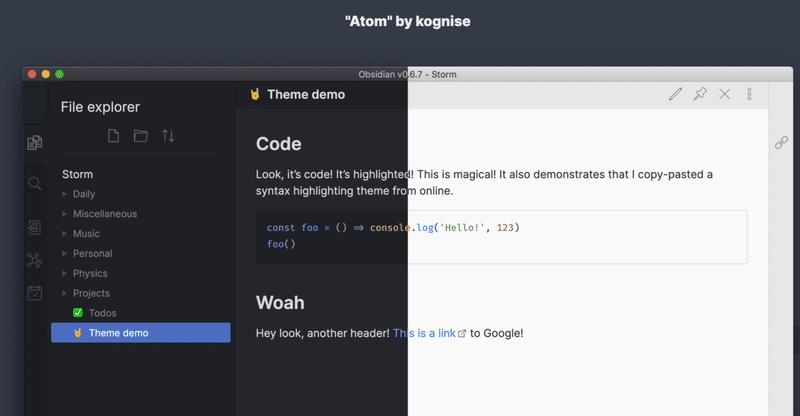800x416 pixels.
Task: Click inside the code block
Action: click(502, 237)
